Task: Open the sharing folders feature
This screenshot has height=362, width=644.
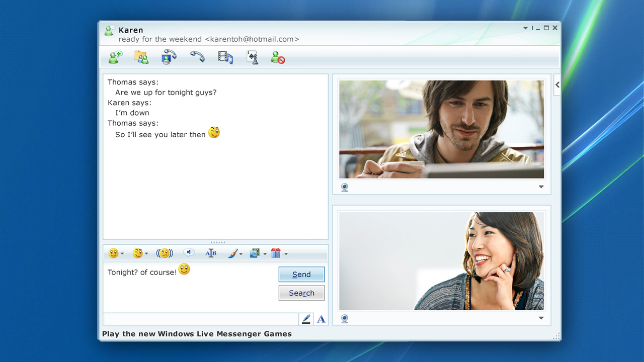Action: (141, 57)
